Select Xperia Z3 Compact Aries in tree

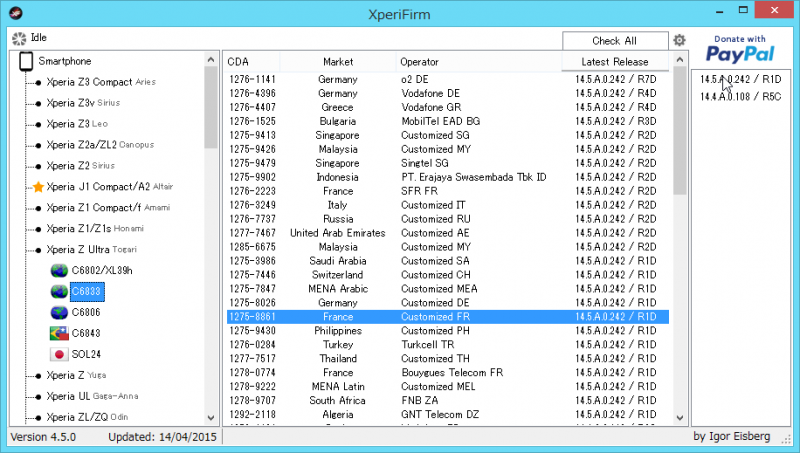tap(101, 82)
